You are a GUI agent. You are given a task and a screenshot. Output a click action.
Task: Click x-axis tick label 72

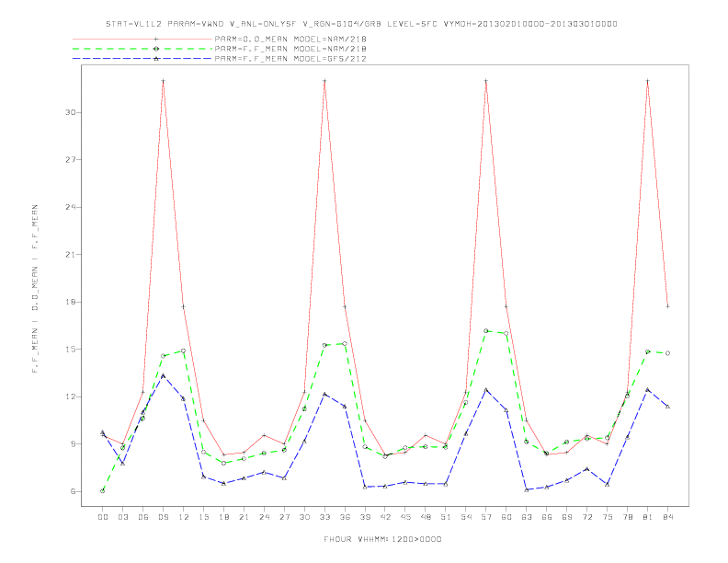[586, 517]
